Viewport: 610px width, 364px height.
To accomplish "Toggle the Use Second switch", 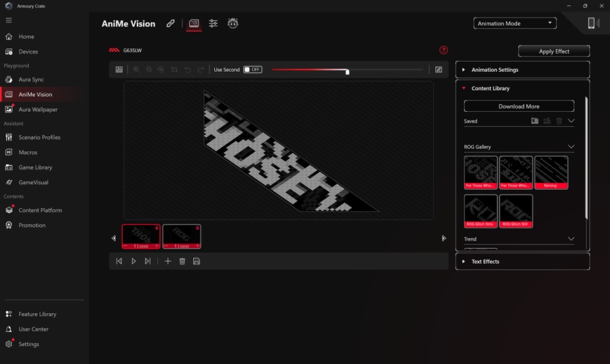I will click(252, 70).
